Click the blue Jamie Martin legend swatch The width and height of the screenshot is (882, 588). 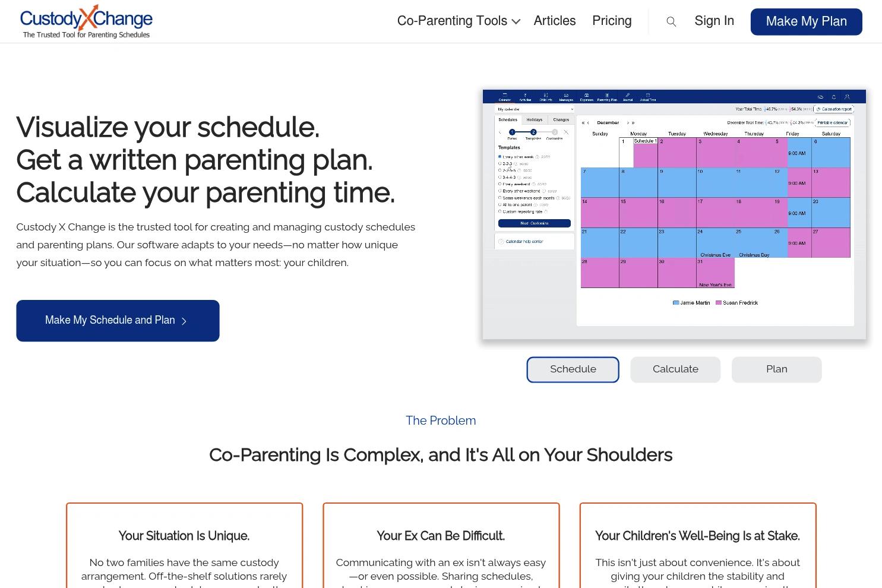[x=676, y=303]
